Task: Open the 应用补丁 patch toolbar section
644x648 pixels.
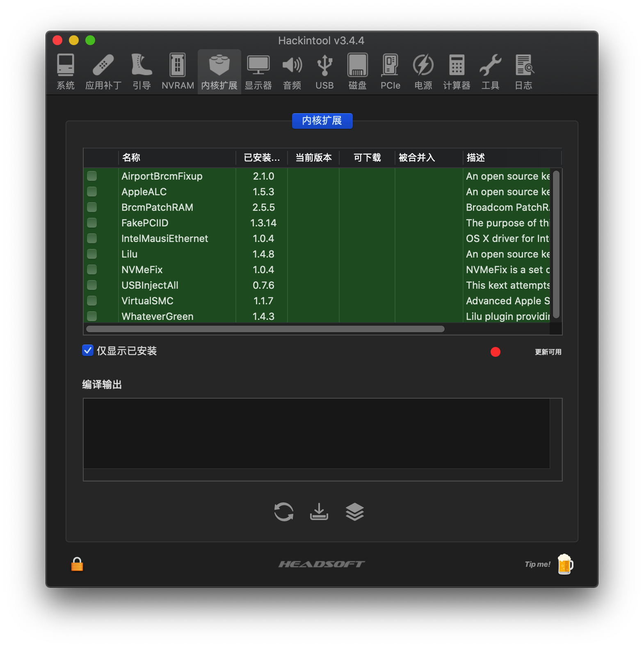Action: pos(103,72)
